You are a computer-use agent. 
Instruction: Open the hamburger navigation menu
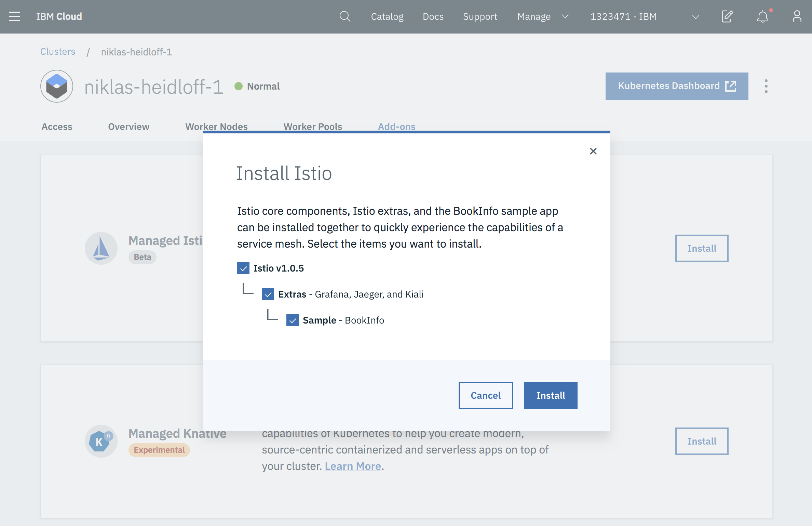coord(14,16)
